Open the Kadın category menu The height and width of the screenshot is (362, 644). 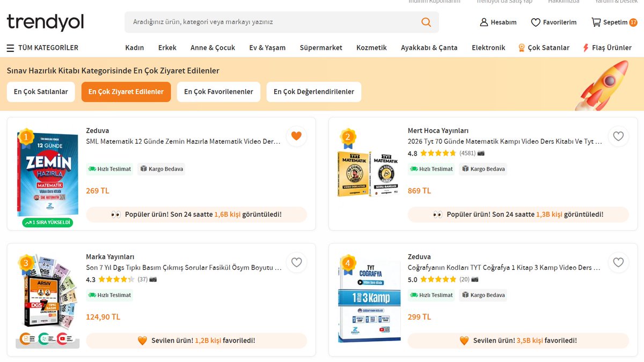135,48
